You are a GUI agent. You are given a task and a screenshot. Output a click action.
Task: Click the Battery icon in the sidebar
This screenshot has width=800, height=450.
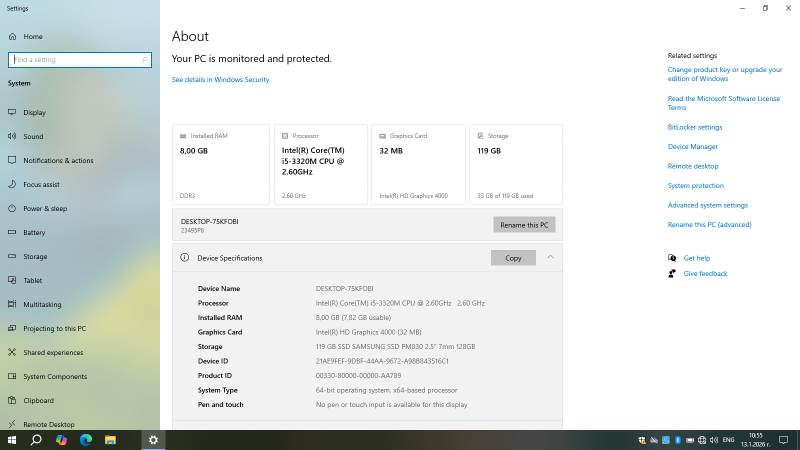point(12,233)
